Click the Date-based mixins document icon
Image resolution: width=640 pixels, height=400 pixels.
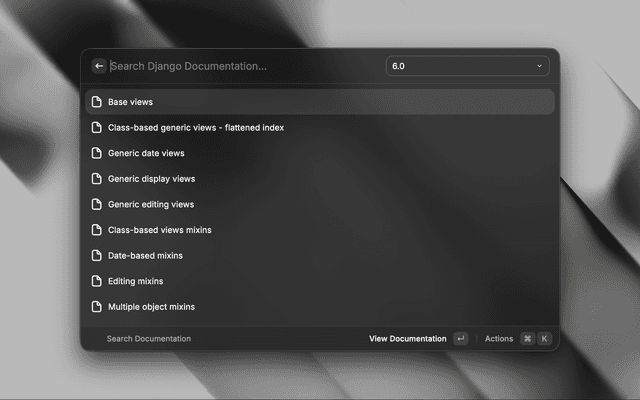[x=97, y=255]
